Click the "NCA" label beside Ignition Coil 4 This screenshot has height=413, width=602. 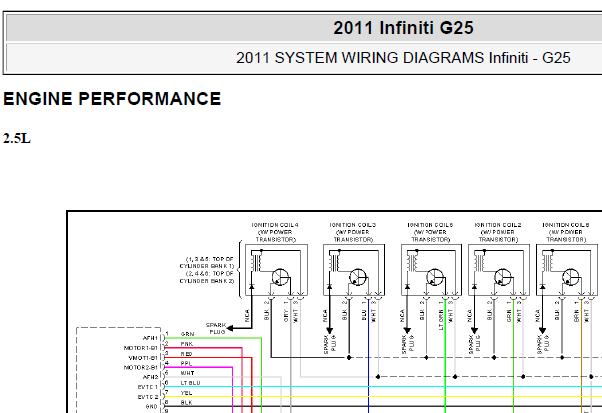247,316
